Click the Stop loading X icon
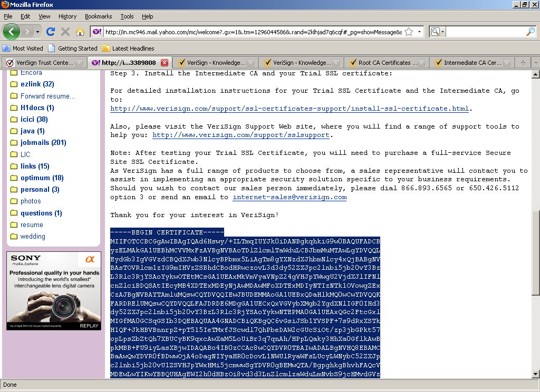Viewport: 540px width, 392px height. click(x=65, y=32)
